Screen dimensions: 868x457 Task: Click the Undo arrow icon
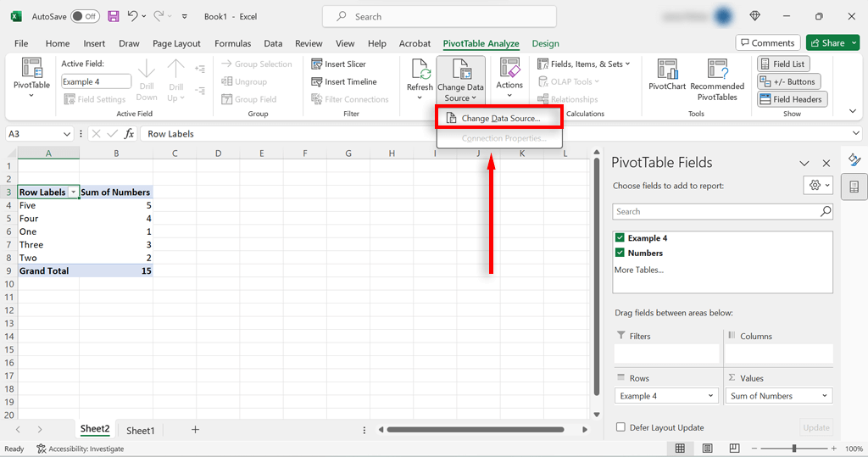pyautogui.click(x=132, y=16)
